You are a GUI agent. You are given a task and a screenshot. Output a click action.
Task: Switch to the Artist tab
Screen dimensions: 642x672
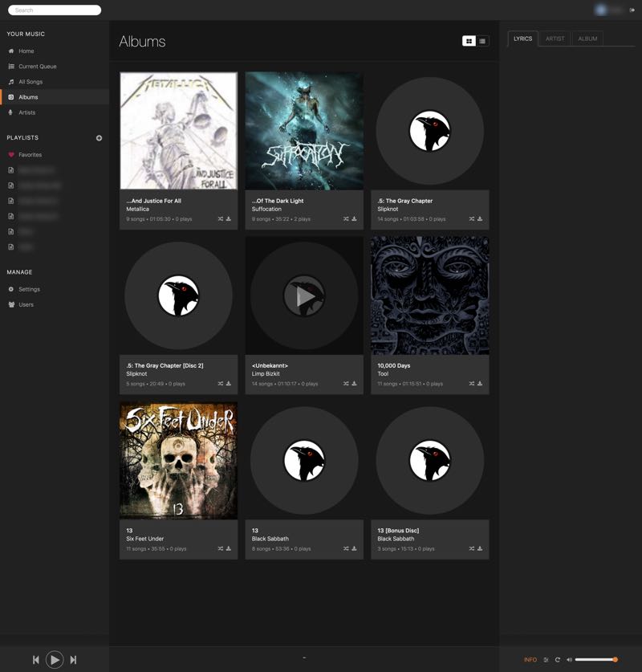pyautogui.click(x=555, y=39)
